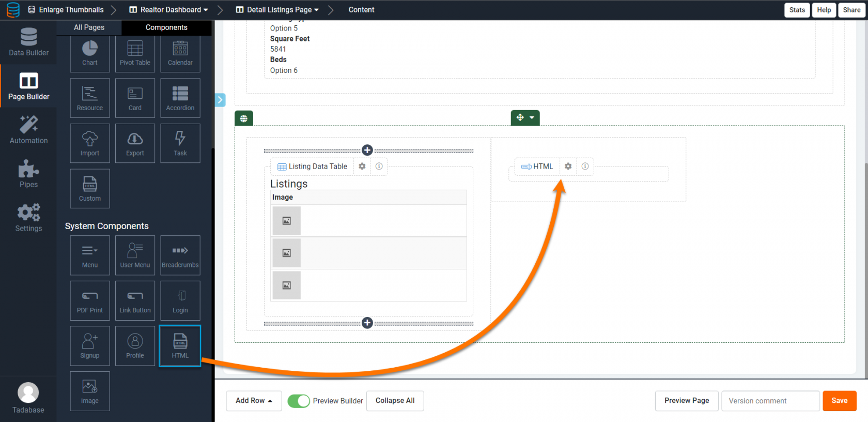Click the first listing image placeholder
Screen dimensions: 868x422
(x=287, y=221)
